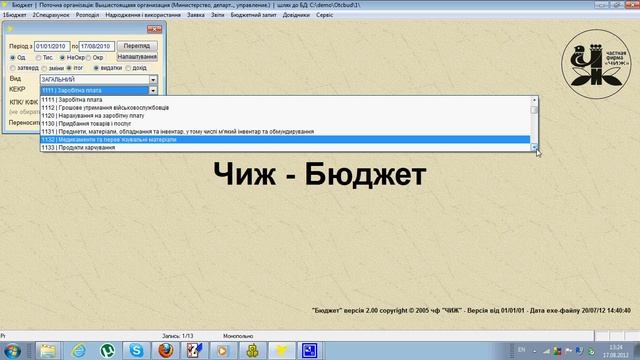The height and width of the screenshot is (360, 640).
Task: Open the "2Спецрахунок" menu
Action: point(51,15)
